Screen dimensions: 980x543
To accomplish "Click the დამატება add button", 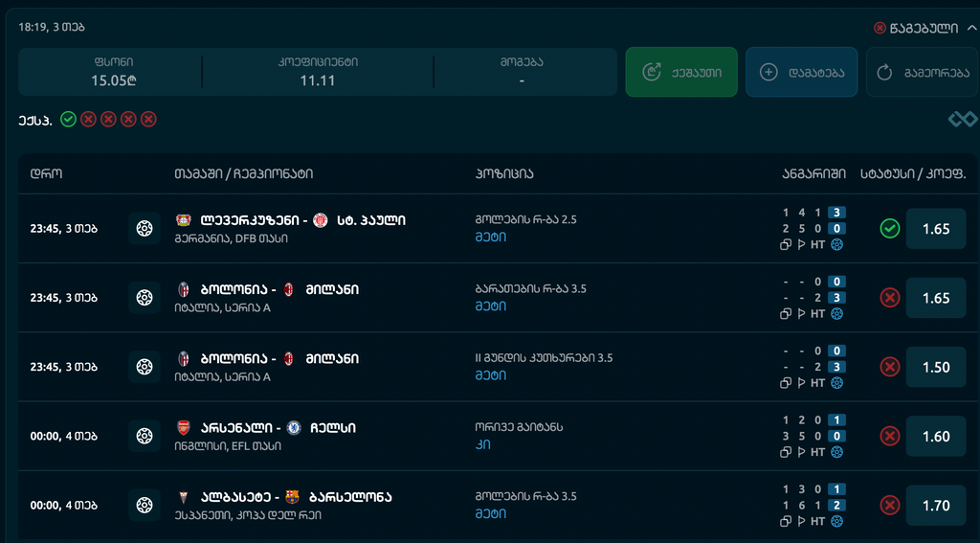I will [801, 72].
